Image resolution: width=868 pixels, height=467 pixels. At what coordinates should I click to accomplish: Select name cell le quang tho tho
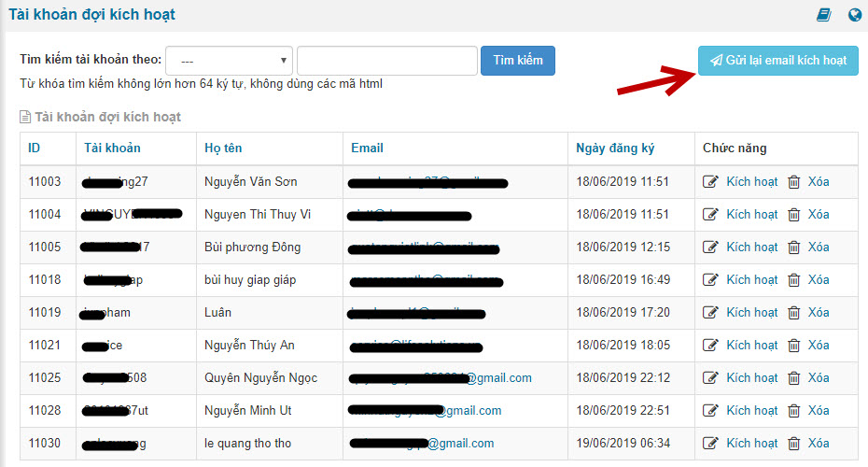tap(247, 443)
